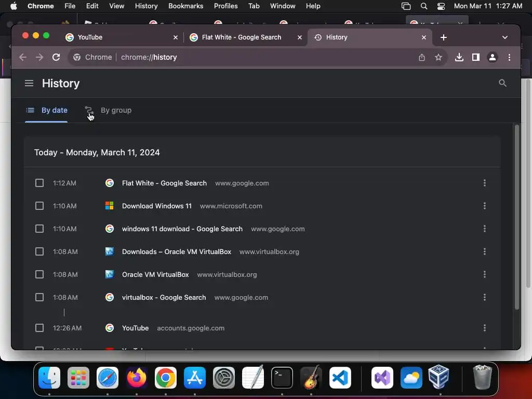Open a new tab with the plus button
The width and height of the screenshot is (532, 399).
click(444, 37)
